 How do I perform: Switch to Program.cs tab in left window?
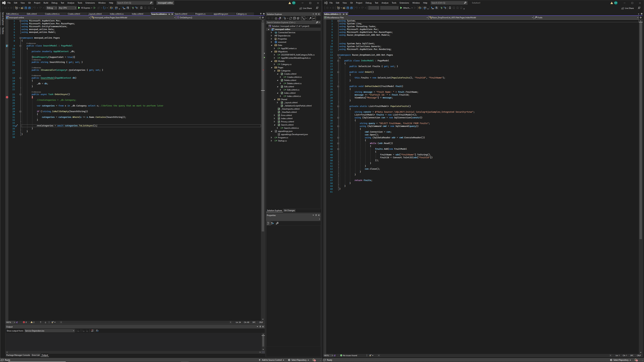coord(200,14)
